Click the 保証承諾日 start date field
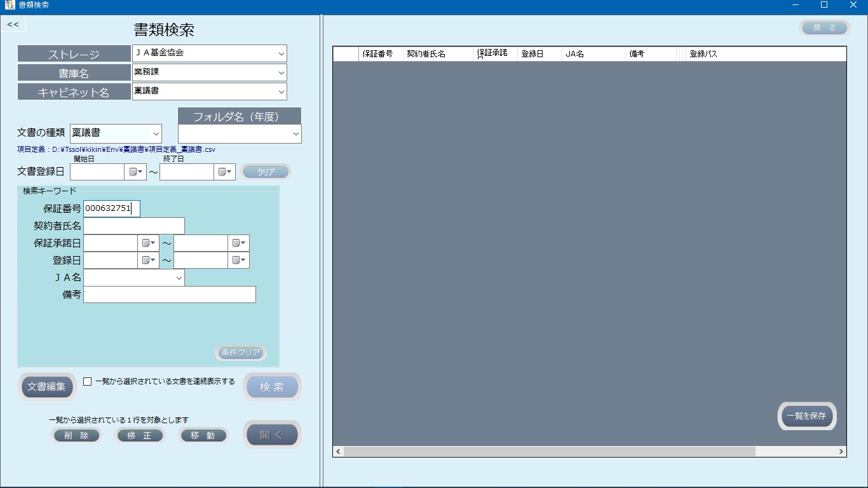Screen dimensions: 868x488 pyautogui.click(x=111, y=243)
